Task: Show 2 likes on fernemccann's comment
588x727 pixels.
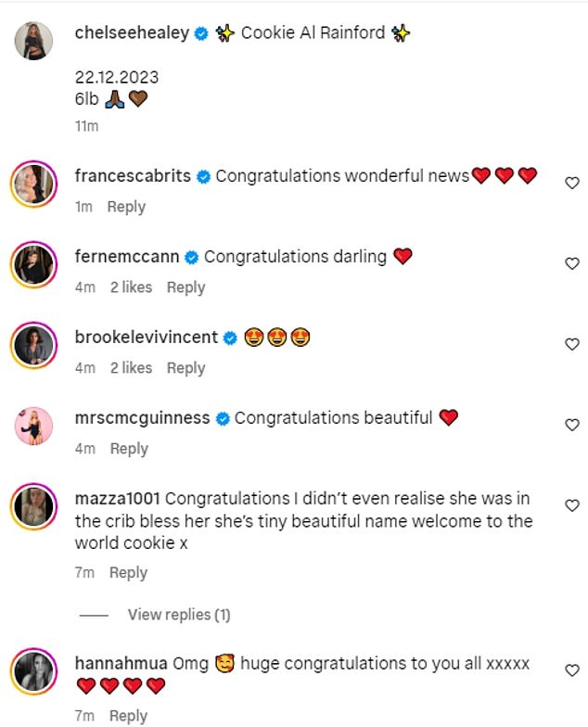Action: pyautogui.click(x=132, y=287)
